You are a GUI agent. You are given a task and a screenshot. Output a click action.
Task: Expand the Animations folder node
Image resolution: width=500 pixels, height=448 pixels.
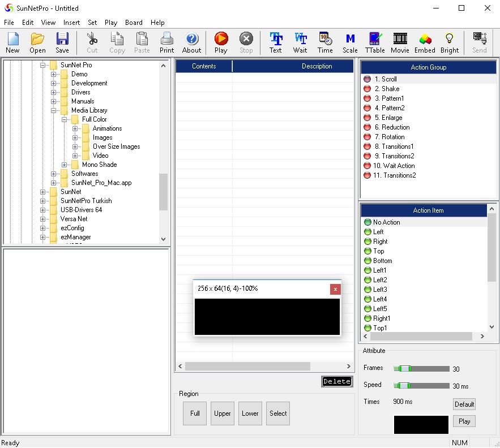(x=75, y=129)
